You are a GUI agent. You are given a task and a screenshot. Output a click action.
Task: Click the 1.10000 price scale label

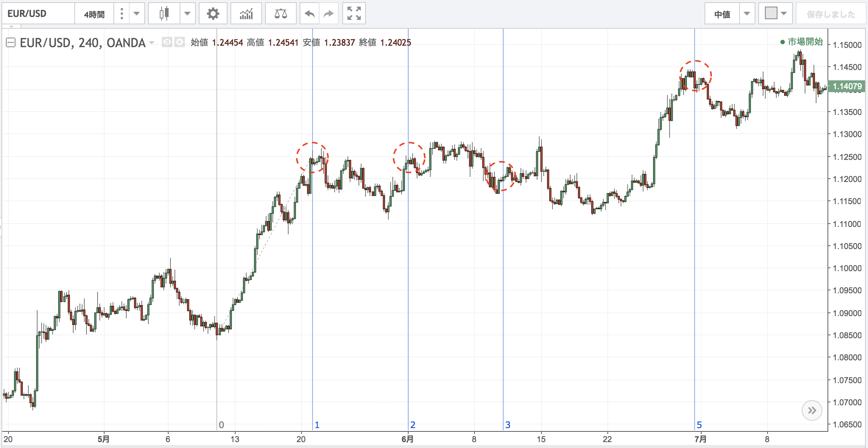[x=847, y=268]
